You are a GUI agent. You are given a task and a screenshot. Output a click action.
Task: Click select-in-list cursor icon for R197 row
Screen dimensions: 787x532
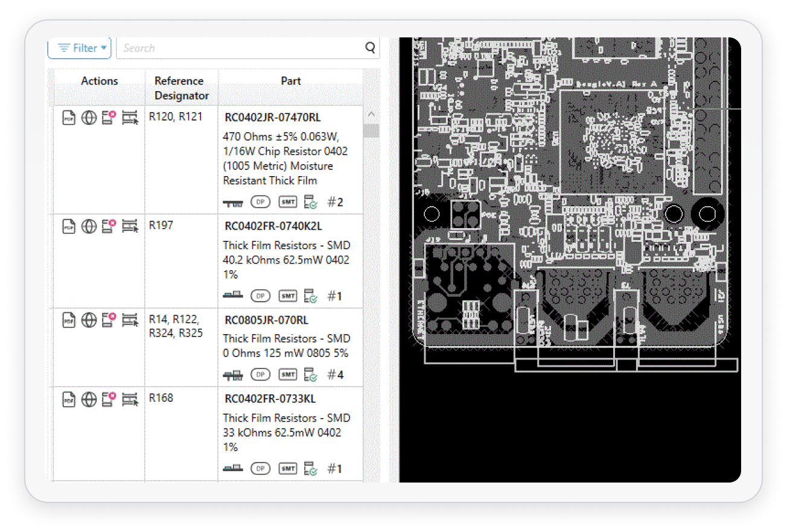coord(130,227)
